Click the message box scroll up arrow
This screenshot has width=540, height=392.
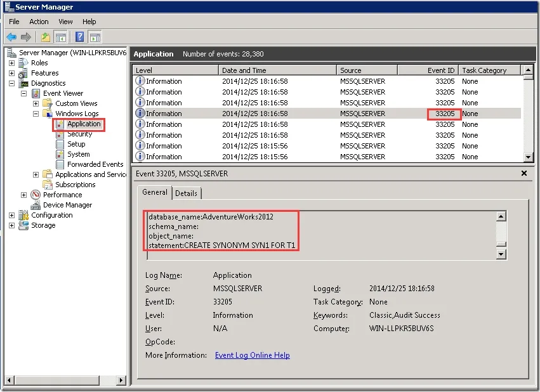501,216
